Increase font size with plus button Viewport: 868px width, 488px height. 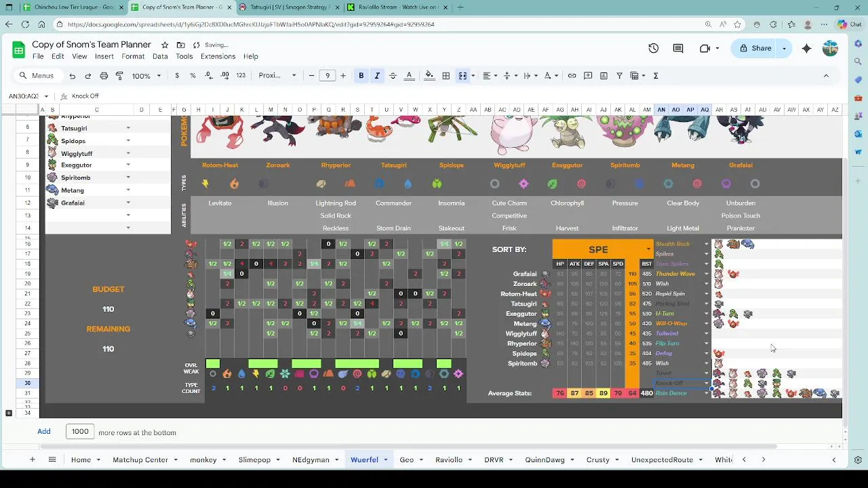(343, 76)
